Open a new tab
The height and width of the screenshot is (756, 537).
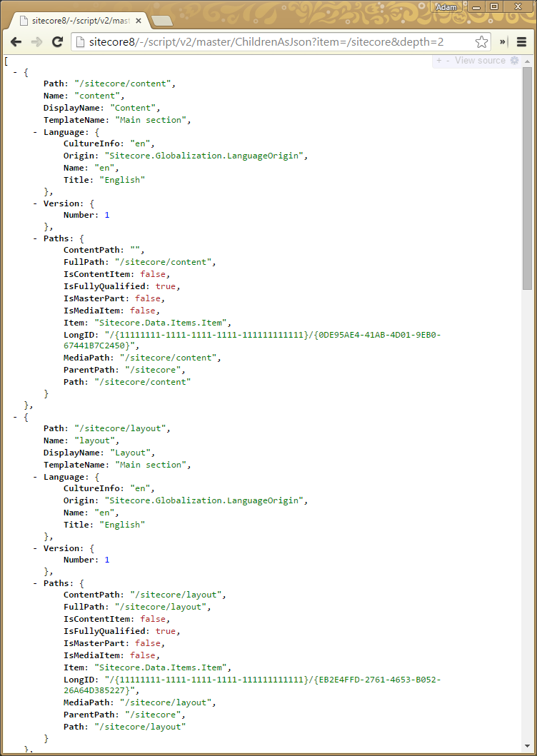(161, 21)
